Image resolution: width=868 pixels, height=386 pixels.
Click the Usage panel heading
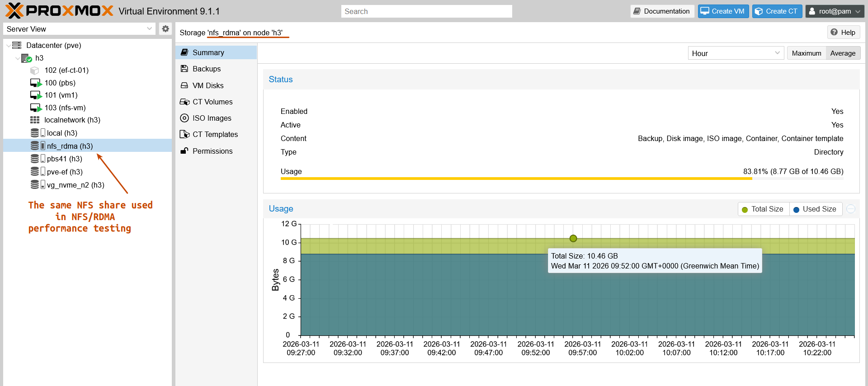click(x=281, y=209)
